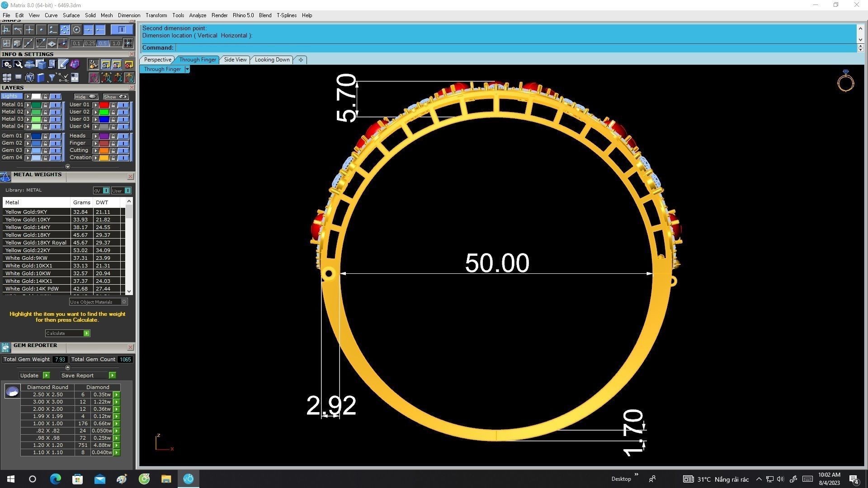Click the grid snap icon beside 1.0
Image resolution: width=868 pixels, height=488 pixels.
point(128,43)
